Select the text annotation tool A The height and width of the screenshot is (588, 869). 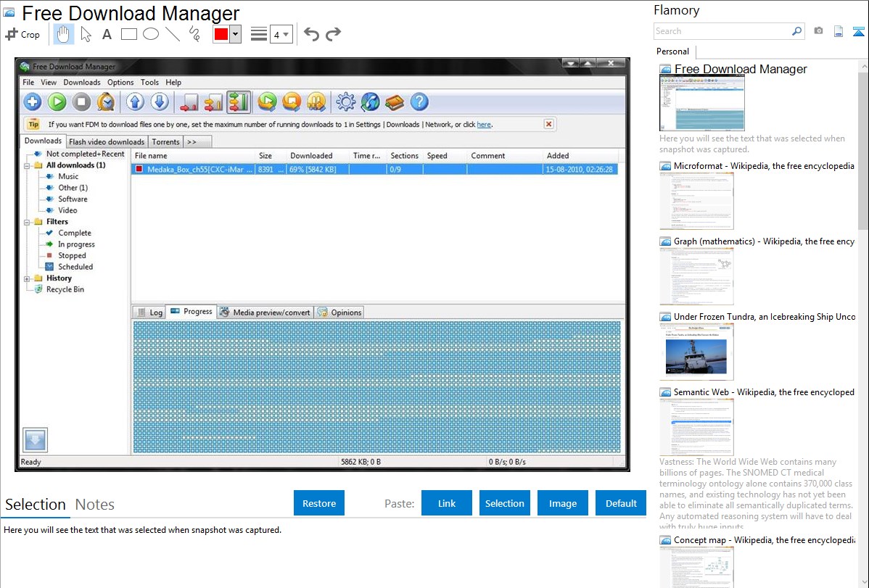(107, 34)
